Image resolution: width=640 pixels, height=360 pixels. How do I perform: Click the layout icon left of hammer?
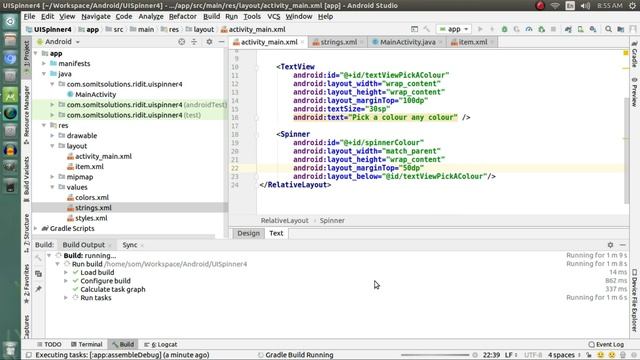(414, 29)
